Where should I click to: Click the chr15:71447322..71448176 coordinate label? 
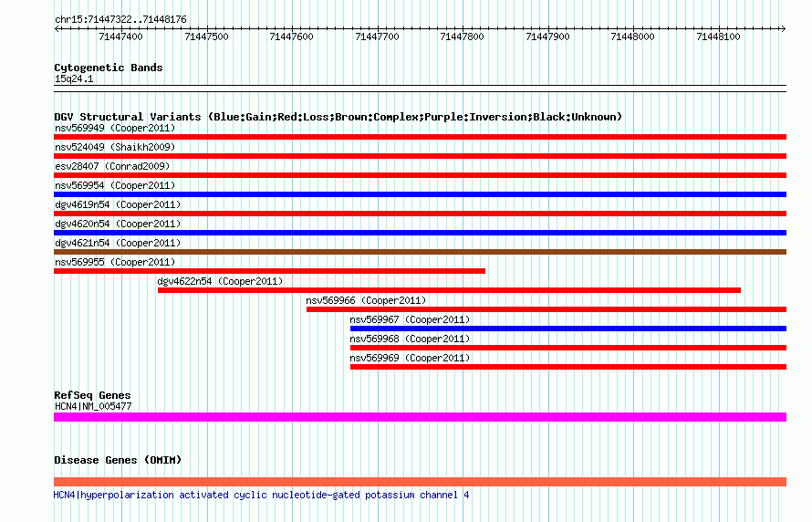(x=120, y=19)
